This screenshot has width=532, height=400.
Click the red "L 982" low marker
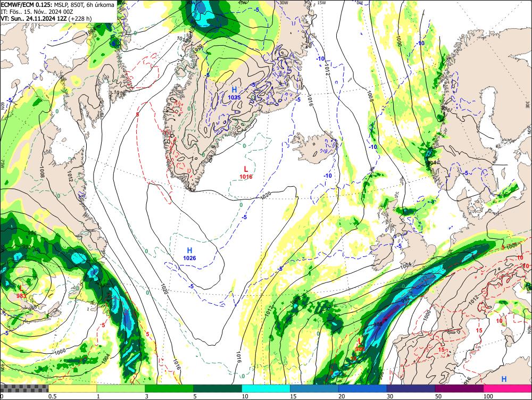360,344
